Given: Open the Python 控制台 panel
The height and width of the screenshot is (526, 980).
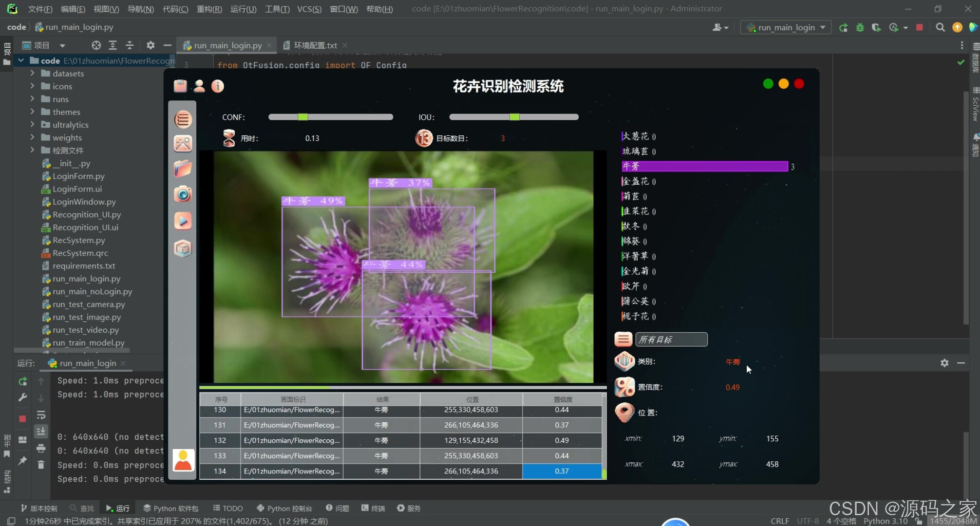Looking at the screenshot, I should [284, 508].
